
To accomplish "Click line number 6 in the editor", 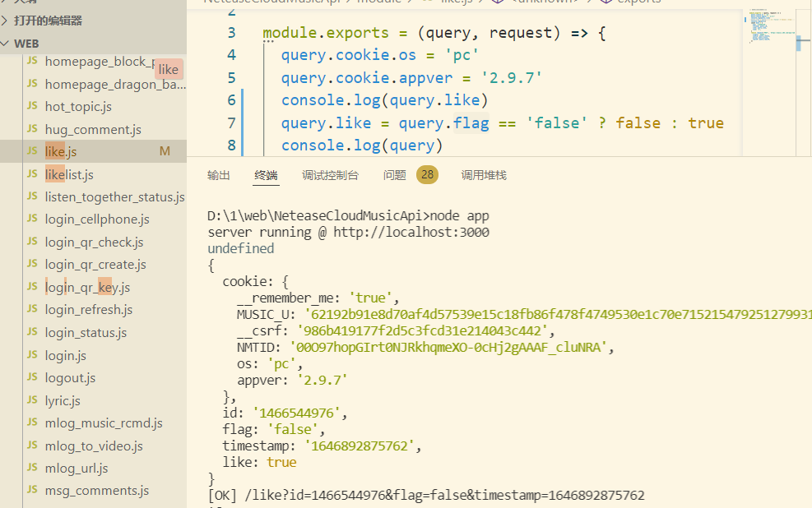I will click(230, 100).
